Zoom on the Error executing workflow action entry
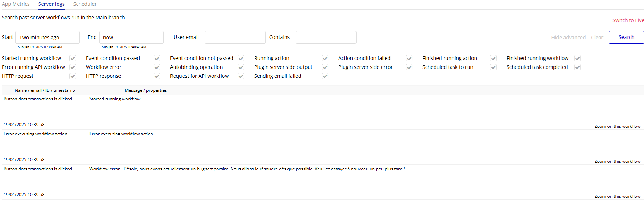Viewport: 644px width, 210px height. pos(617,161)
